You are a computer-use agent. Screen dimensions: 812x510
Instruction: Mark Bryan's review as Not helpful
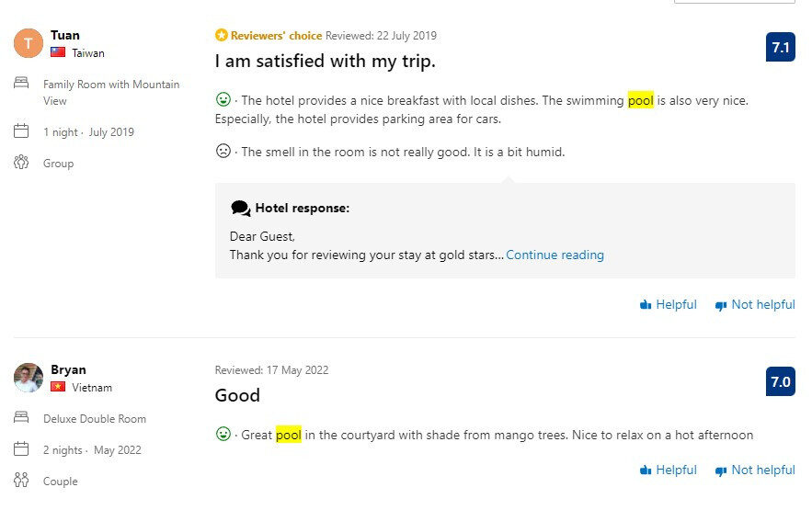(x=755, y=470)
